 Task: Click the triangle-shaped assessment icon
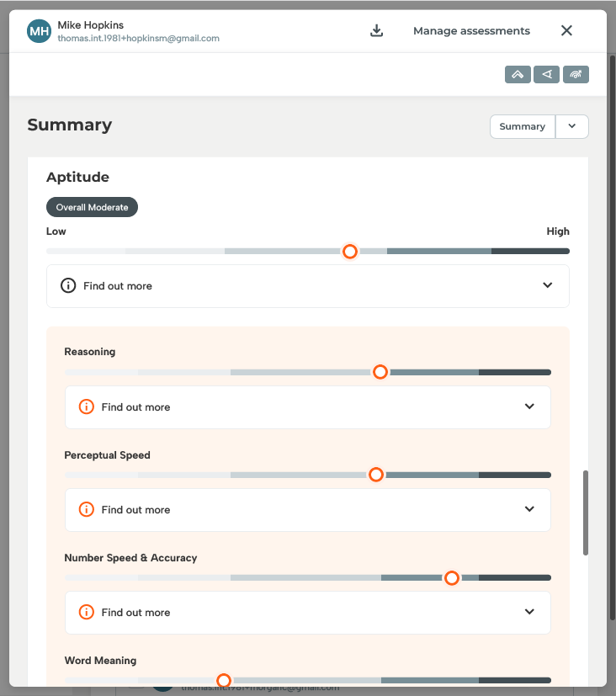click(x=547, y=75)
